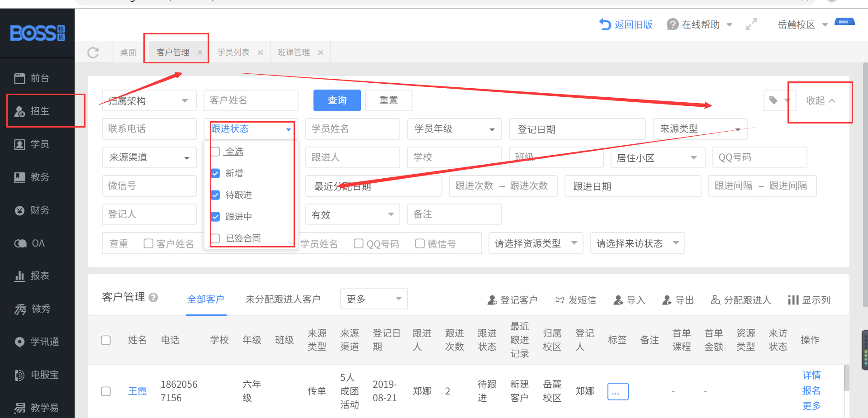Collapse the 跟进状态 dropdown

(251, 129)
